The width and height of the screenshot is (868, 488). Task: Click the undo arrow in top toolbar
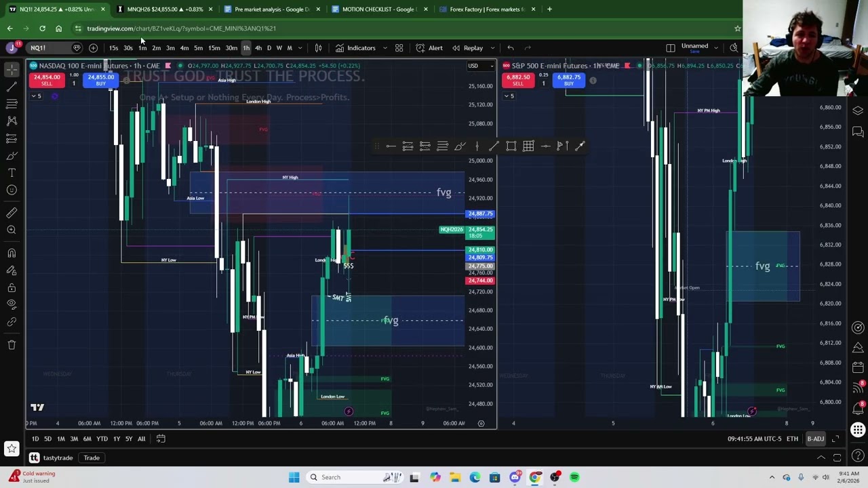click(x=511, y=48)
